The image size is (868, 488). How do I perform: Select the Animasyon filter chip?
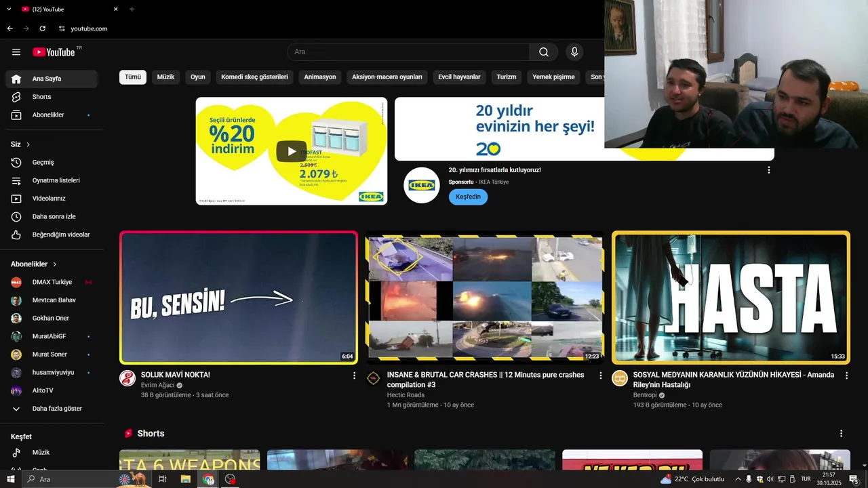pos(320,77)
